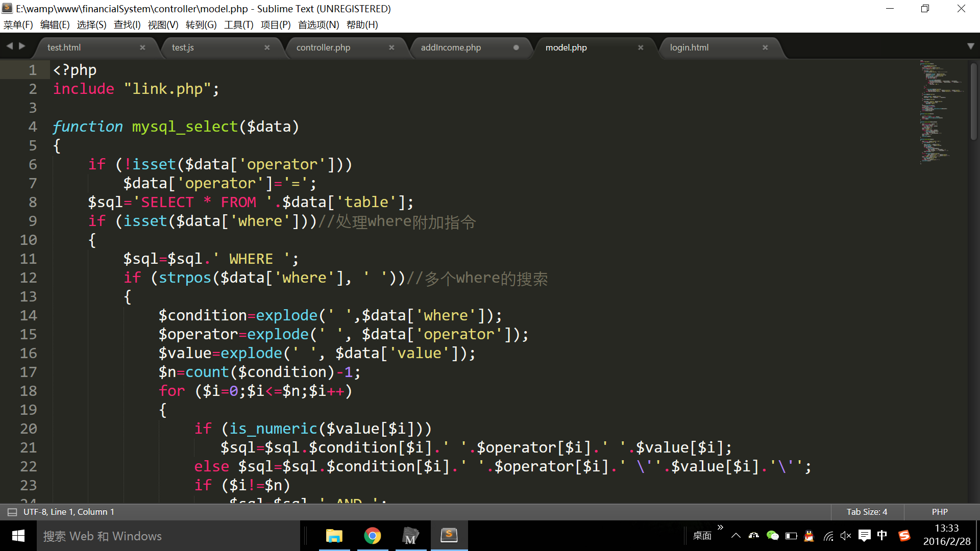The image size is (980, 551).
Task: Open the Action Center notifications icon
Action: 865,536
